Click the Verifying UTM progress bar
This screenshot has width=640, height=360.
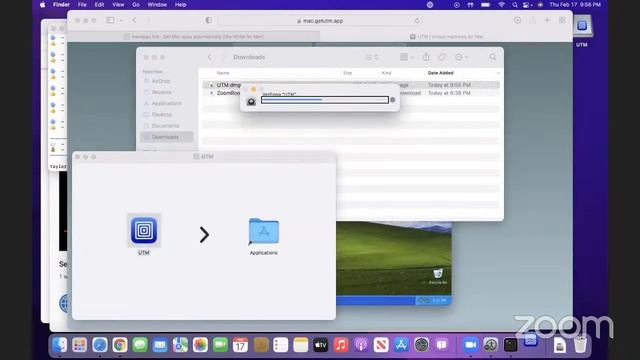click(x=324, y=100)
